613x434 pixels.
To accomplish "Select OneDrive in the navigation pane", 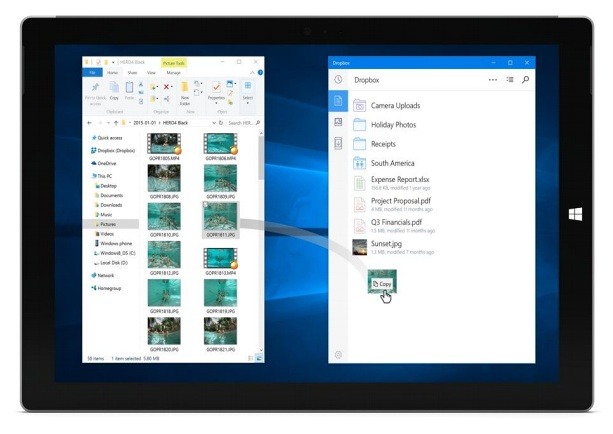I will pos(104,163).
